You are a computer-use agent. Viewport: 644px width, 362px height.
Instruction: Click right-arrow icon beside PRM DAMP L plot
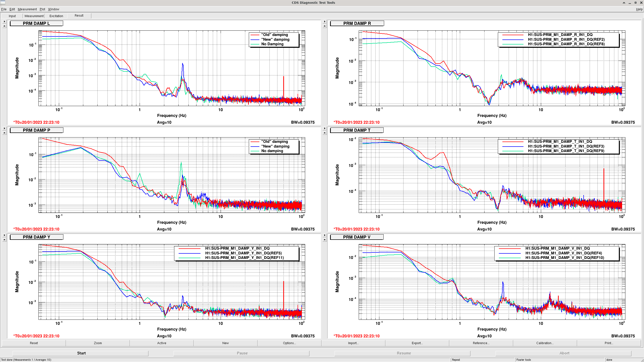pyautogui.click(x=4, y=22)
